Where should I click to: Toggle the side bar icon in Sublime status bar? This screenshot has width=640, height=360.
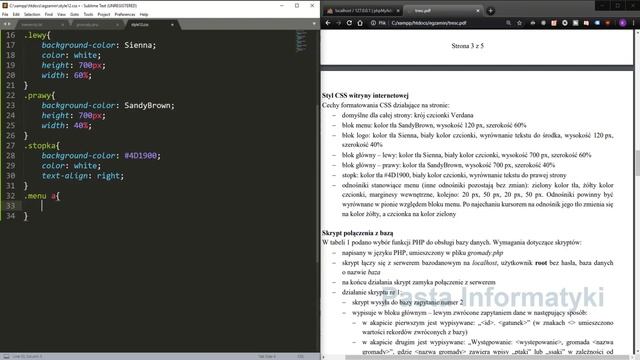click(6, 356)
